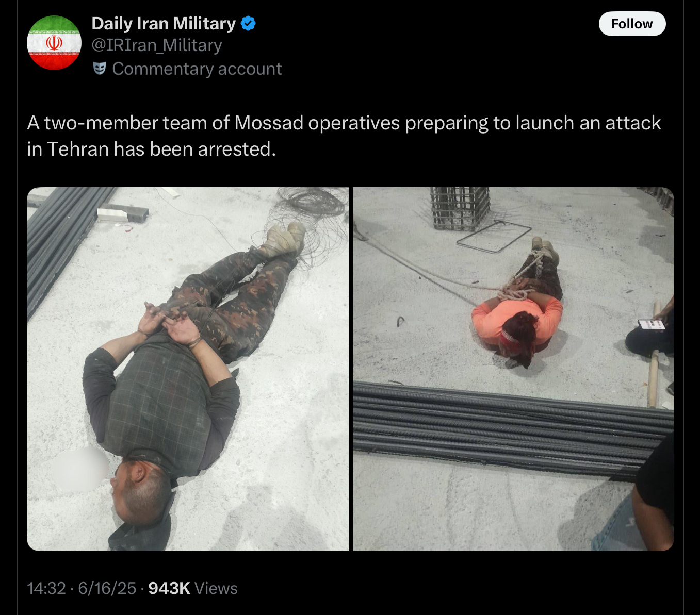The width and height of the screenshot is (700, 615).
Task: Click the blurred spot in left photo
Action: tap(80, 469)
